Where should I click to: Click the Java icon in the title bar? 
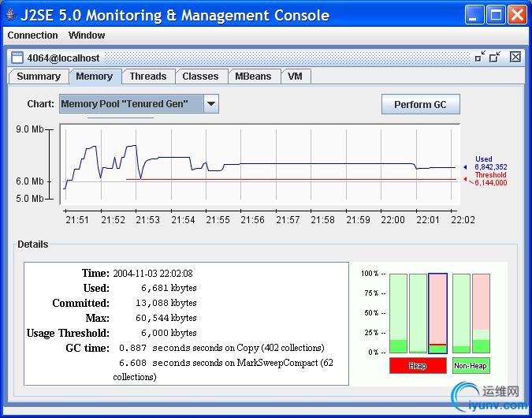point(11,15)
